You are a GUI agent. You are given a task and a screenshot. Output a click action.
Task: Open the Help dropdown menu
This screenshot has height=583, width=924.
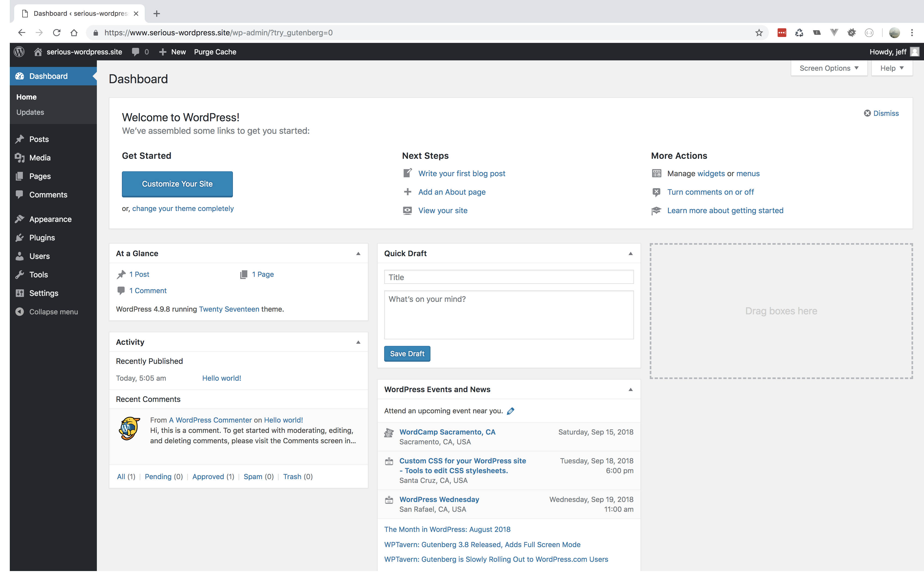[x=892, y=68]
